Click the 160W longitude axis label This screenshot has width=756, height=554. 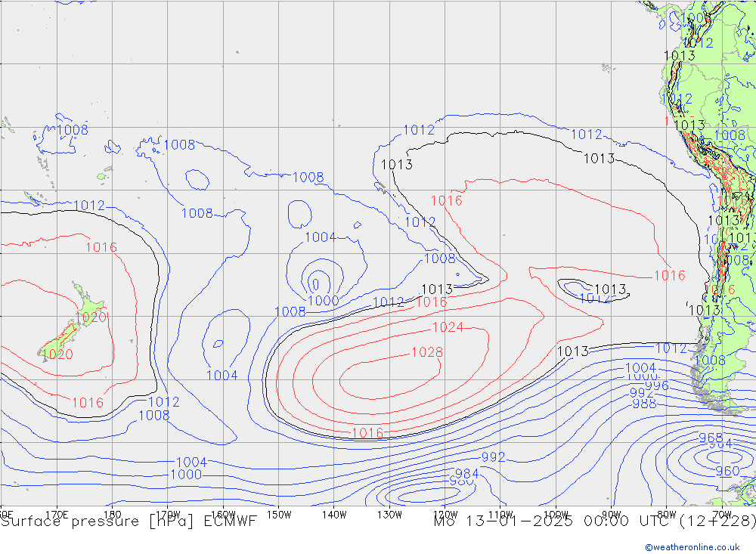(224, 514)
